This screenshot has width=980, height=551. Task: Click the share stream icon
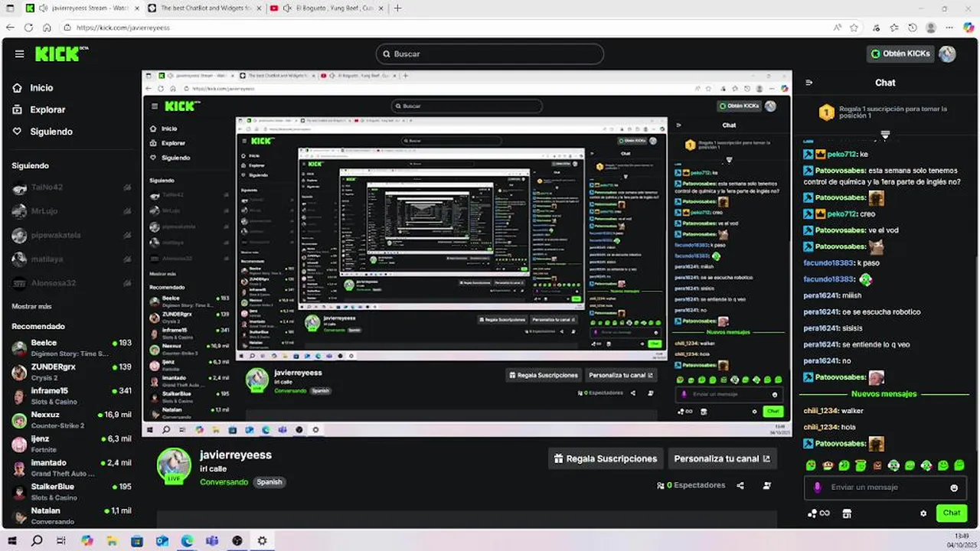pos(740,485)
